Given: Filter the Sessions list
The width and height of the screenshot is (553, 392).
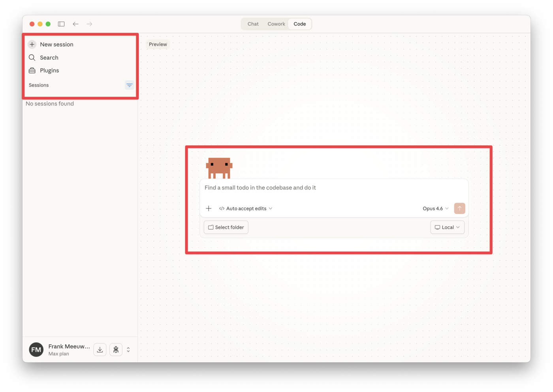Looking at the screenshot, I should [x=129, y=84].
